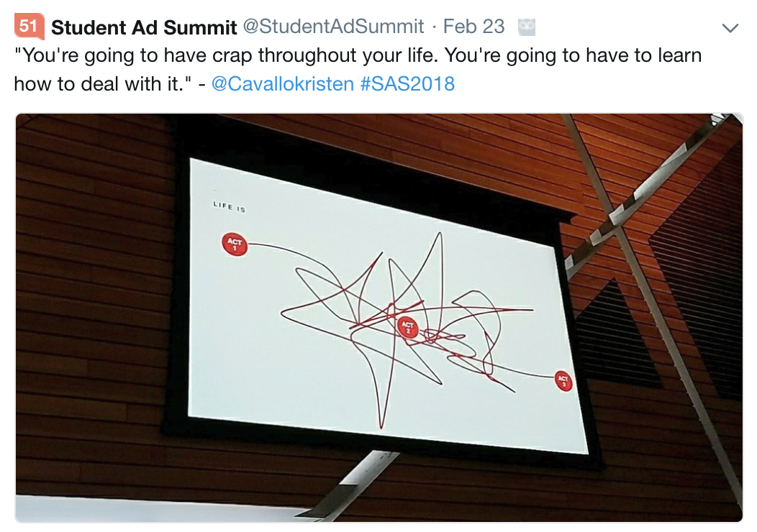Expand the tweet options chevron

[x=730, y=29]
